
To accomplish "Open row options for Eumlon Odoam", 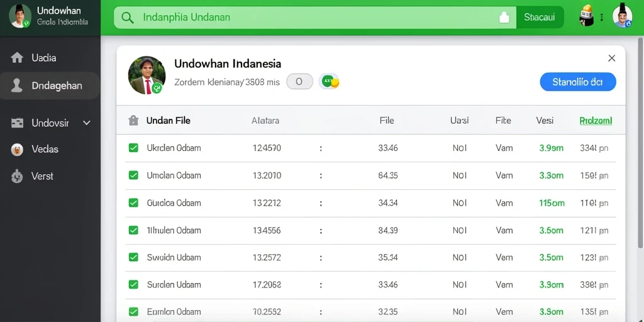I will (321, 312).
